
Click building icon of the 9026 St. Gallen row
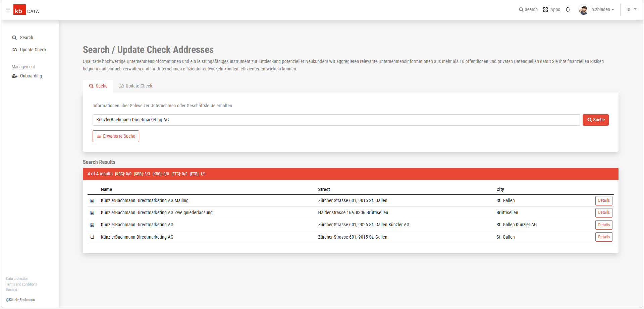coord(92,225)
